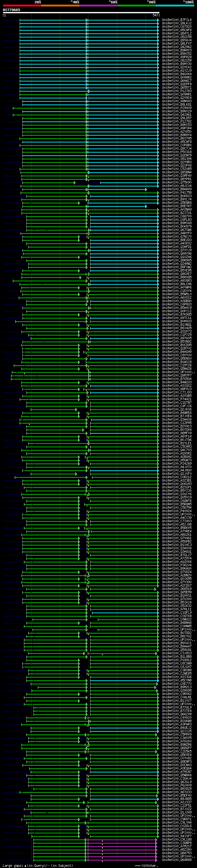
Task: Select hit label UniRef100_Q09HR2
Action: [176, 78]
